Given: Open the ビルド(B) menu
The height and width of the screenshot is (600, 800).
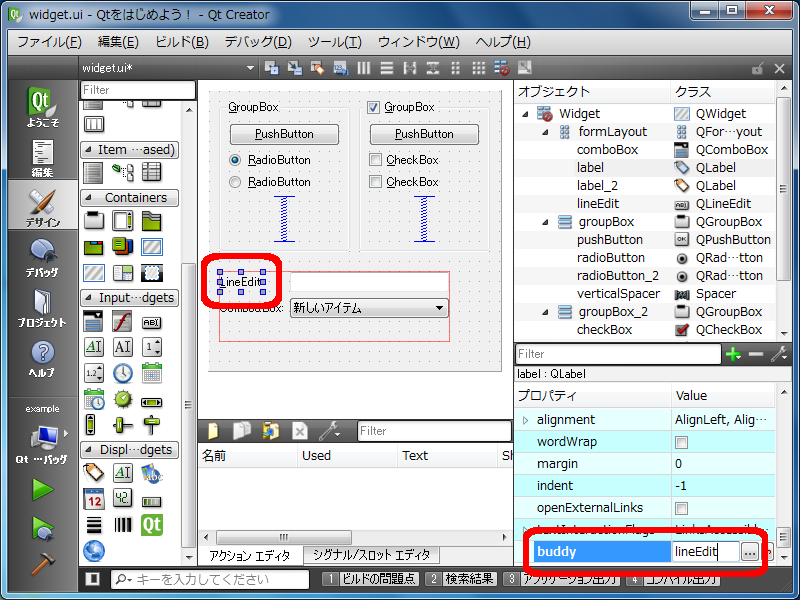Looking at the screenshot, I should pos(182,42).
